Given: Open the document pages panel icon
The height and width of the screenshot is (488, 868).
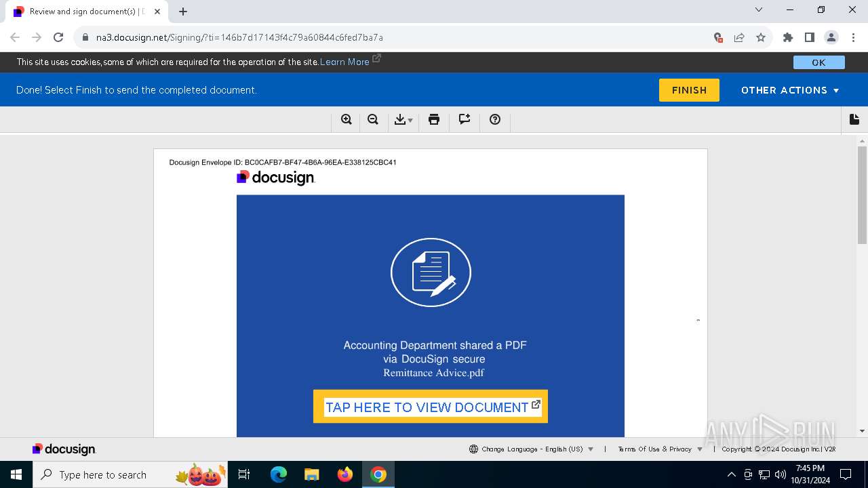Looking at the screenshot, I should point(854,119).
